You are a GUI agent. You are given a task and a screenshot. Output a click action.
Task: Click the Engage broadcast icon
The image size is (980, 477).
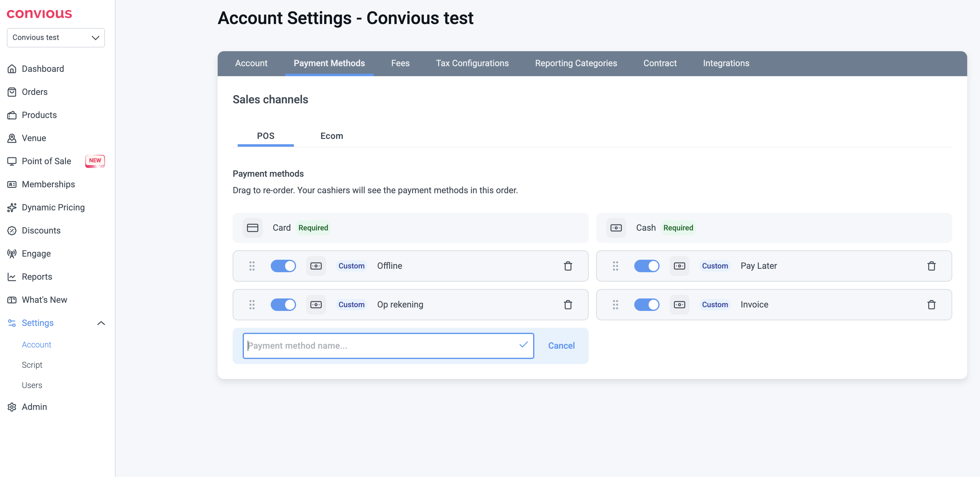(12, 254)
